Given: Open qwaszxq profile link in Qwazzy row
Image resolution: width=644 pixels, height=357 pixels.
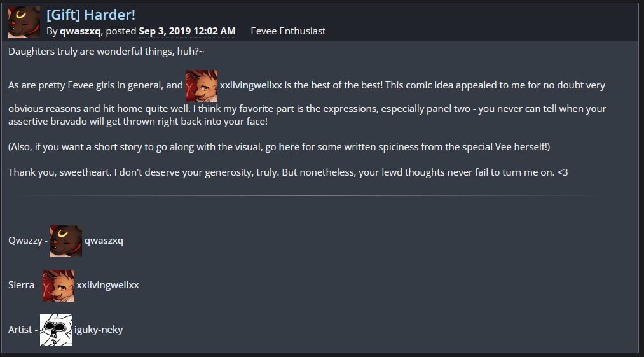Looking at the screenshot, I should coord(104,241).
